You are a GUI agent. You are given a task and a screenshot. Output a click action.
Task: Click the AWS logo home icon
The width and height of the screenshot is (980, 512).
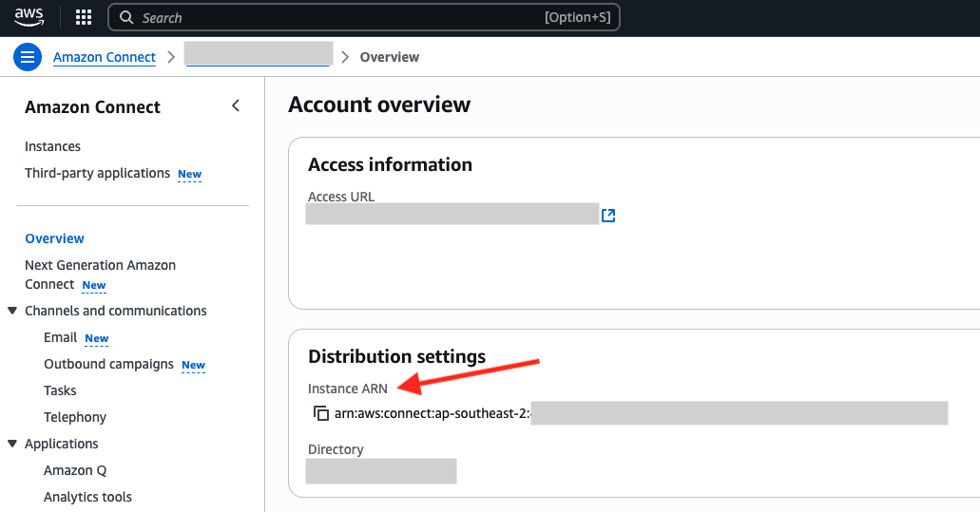pos(29,17)
